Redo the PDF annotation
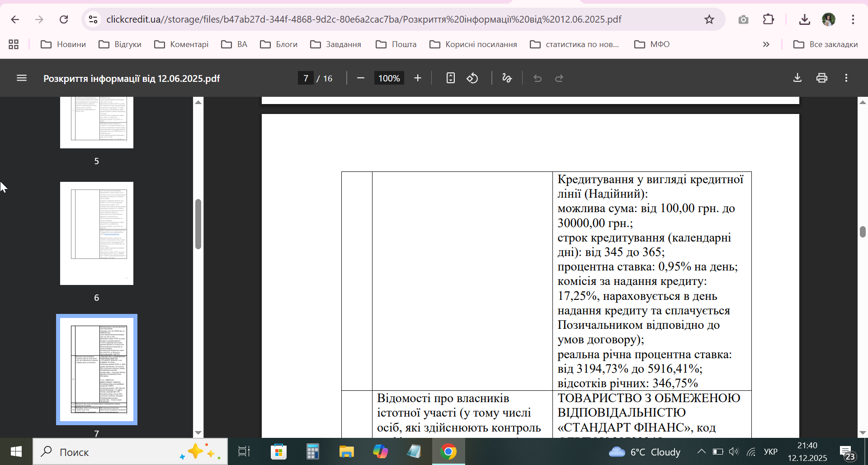868x465 pixels. click(x=559, y=78)
